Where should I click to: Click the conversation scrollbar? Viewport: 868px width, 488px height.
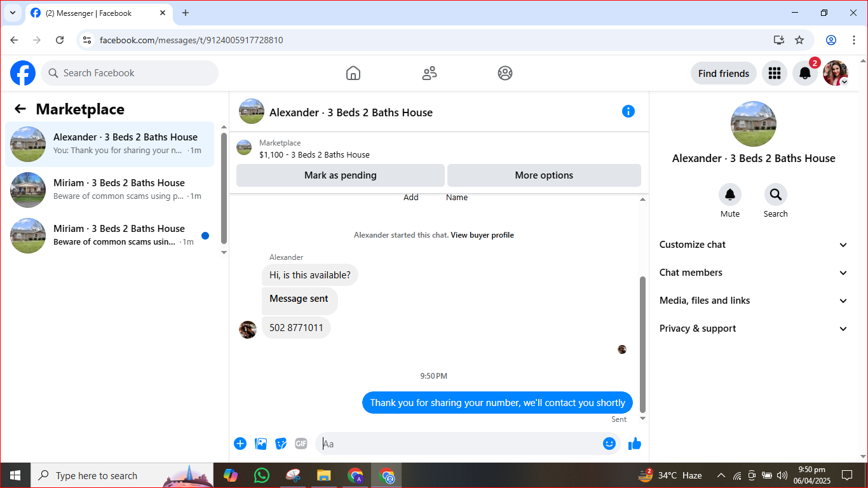(642, 344)
